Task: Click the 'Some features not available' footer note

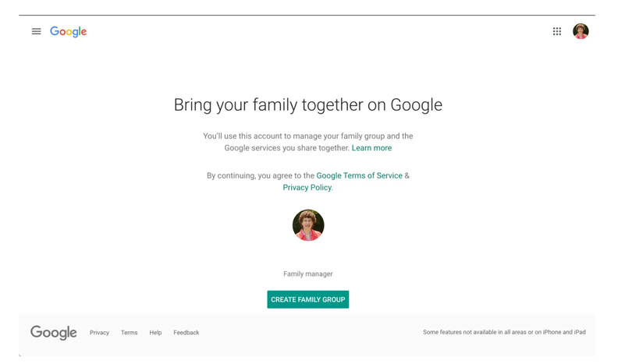Action: click(504, 333)
